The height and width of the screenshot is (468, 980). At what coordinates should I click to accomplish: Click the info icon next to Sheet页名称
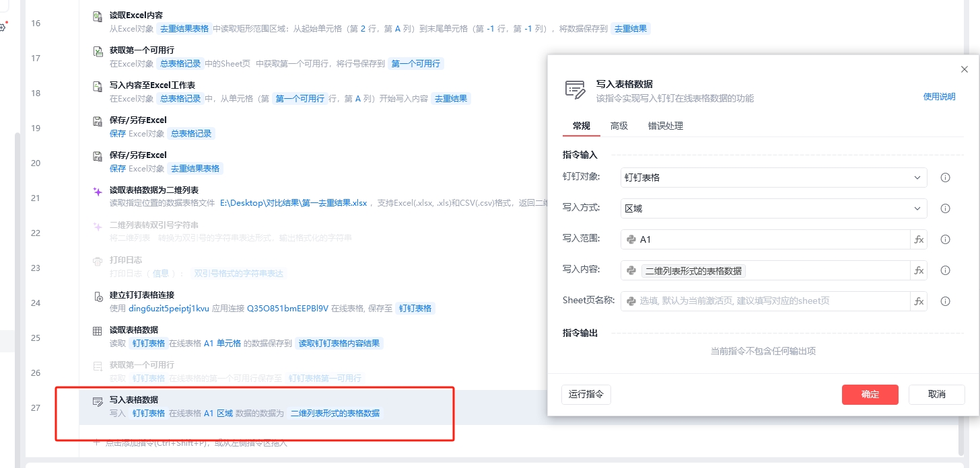point(945,301)
